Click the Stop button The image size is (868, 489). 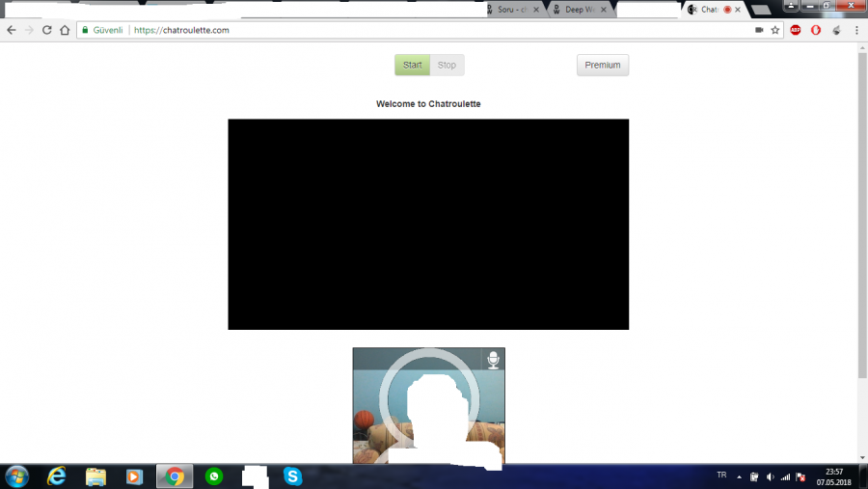coord(447,65)
